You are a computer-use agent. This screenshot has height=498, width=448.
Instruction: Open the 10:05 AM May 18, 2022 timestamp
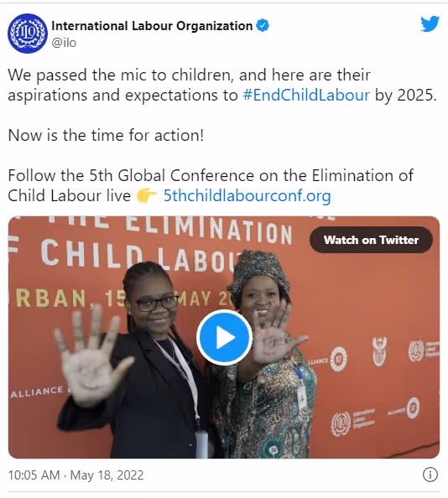point(76,475)
